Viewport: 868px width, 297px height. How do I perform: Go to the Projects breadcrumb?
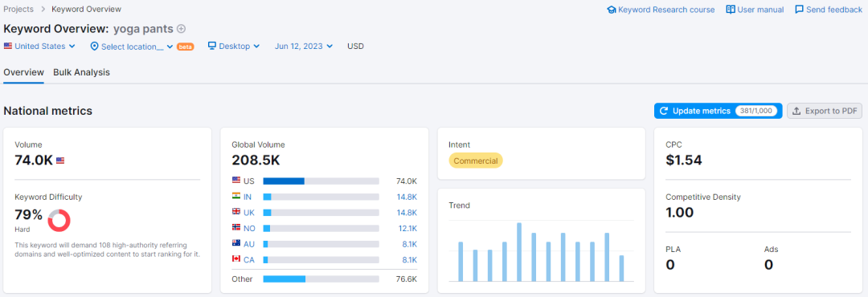[18, 10]
